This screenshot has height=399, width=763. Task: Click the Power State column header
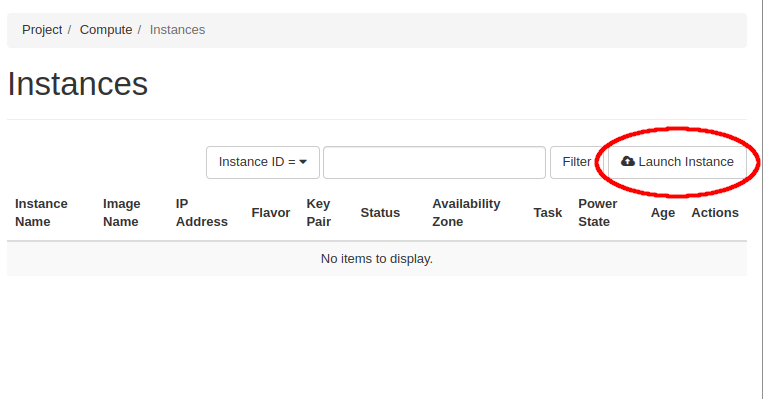598,213
